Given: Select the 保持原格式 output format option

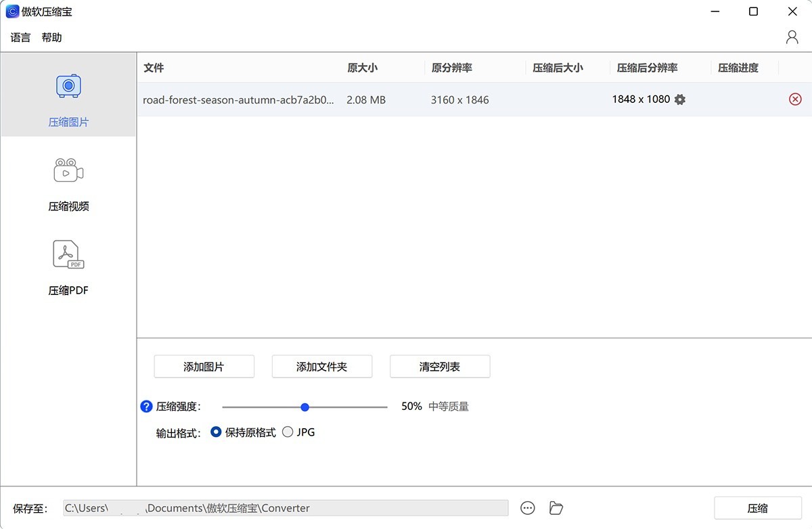Looking at the screenshot, I should [x=217, y=432].
